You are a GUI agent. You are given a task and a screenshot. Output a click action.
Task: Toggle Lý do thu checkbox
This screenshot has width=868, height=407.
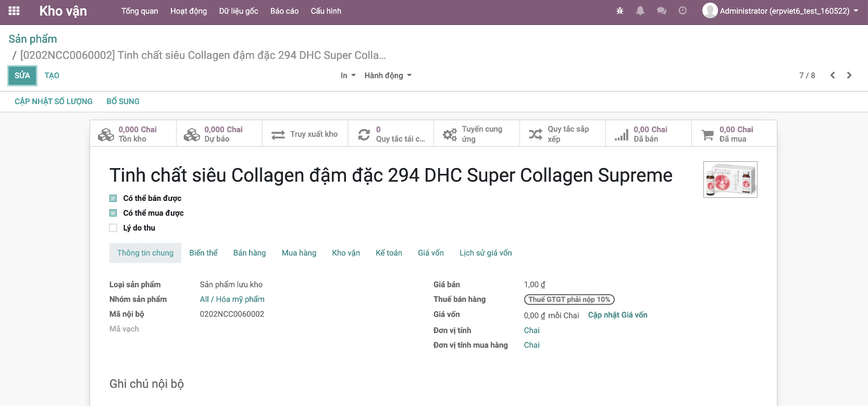(x=113, y=228)
